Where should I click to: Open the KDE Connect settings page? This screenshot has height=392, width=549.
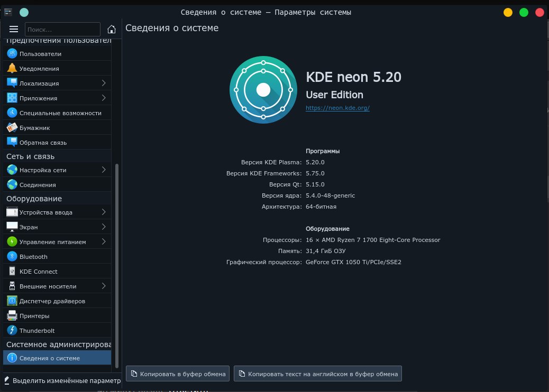tap(57, 271)
